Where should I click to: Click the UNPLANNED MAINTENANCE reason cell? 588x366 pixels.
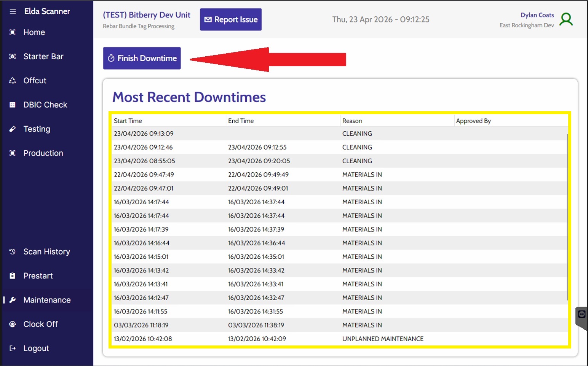pos(383,339)
